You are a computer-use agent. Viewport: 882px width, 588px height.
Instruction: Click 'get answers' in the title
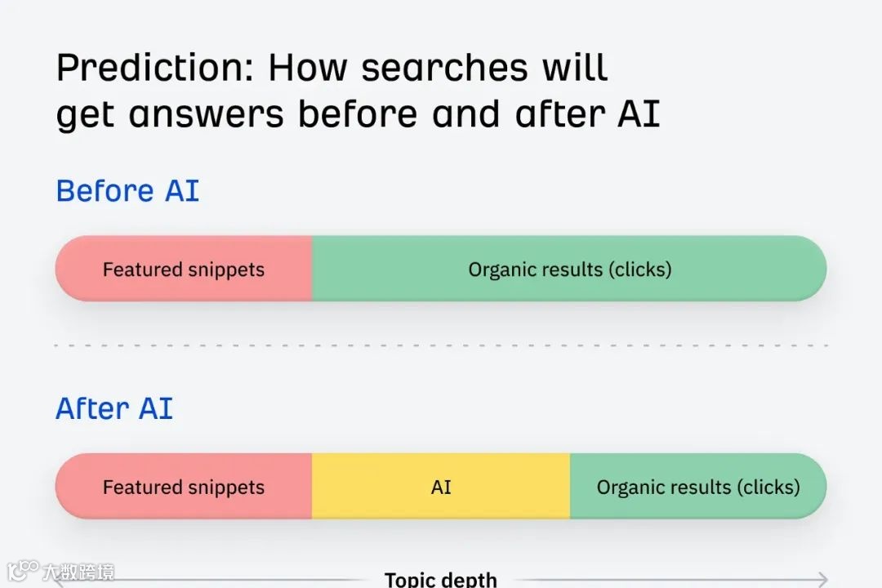tap(170, 114)
